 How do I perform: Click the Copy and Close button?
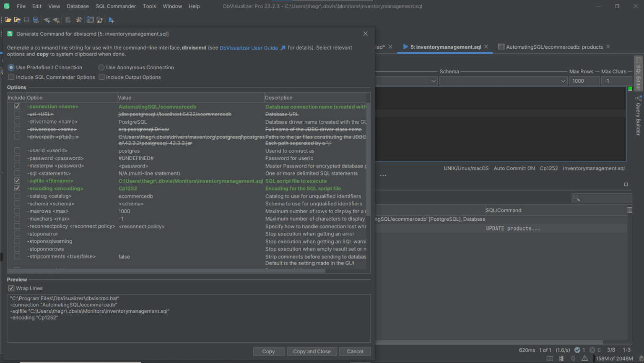(x=312, y=351)
